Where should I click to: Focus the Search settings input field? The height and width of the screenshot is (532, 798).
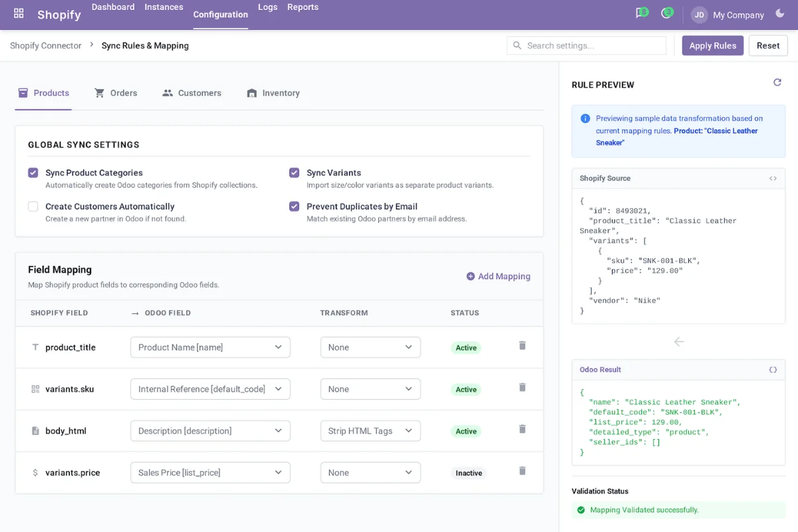tap(587, 45)
